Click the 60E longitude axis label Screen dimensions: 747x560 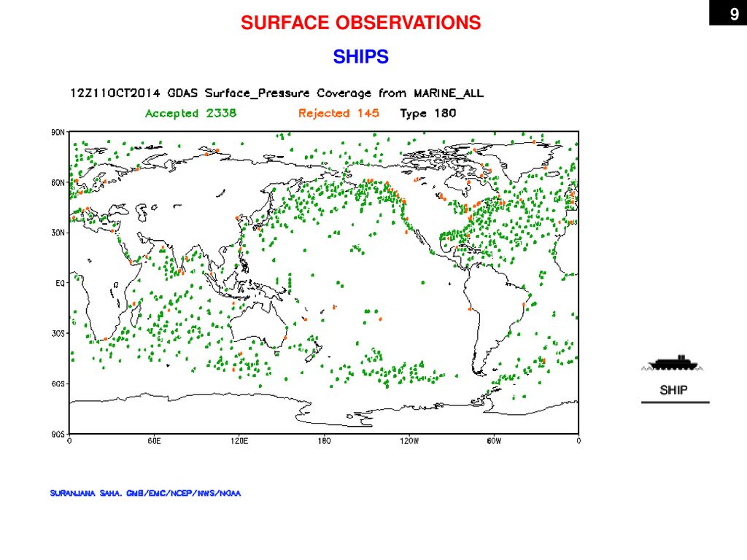154,441
